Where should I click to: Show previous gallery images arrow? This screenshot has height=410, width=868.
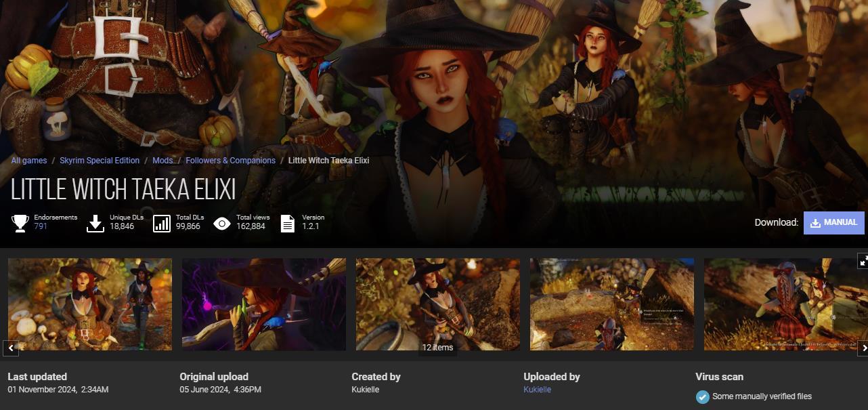10,348
